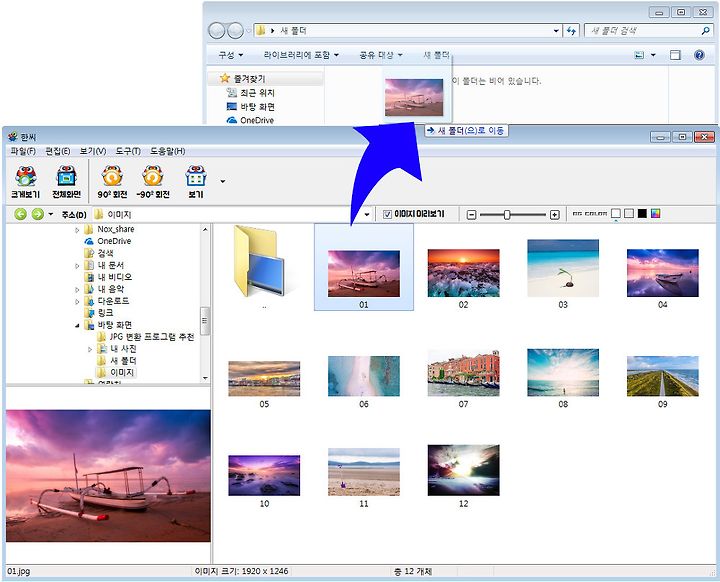Expand the Nox_share tree node

(x=77, y=229)
